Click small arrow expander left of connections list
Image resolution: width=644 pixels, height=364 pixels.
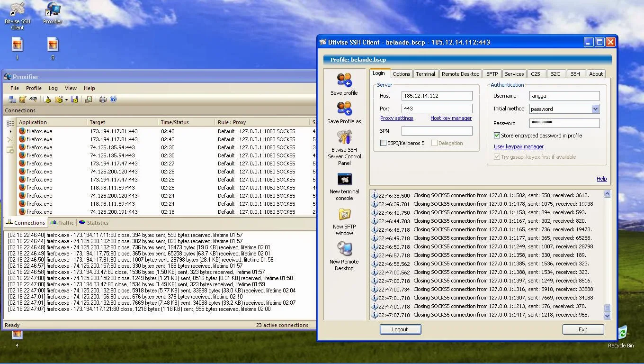[x=10, y=131]
